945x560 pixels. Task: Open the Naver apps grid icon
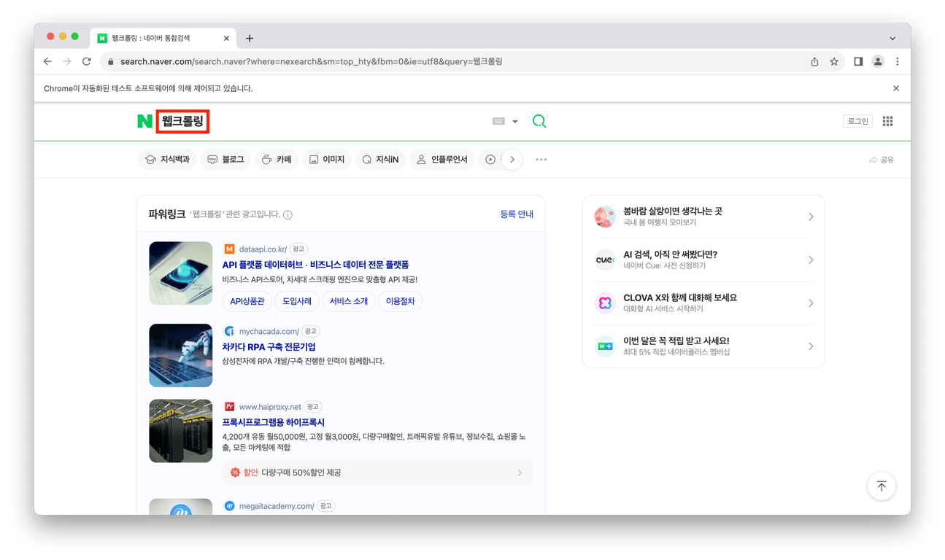[887, 120]
